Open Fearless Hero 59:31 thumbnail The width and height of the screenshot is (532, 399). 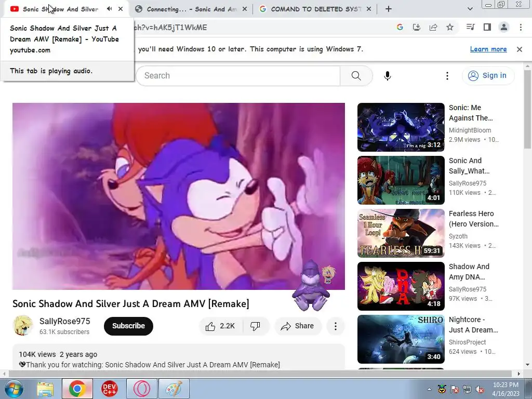pyautogui.click(x=401, y=233)
